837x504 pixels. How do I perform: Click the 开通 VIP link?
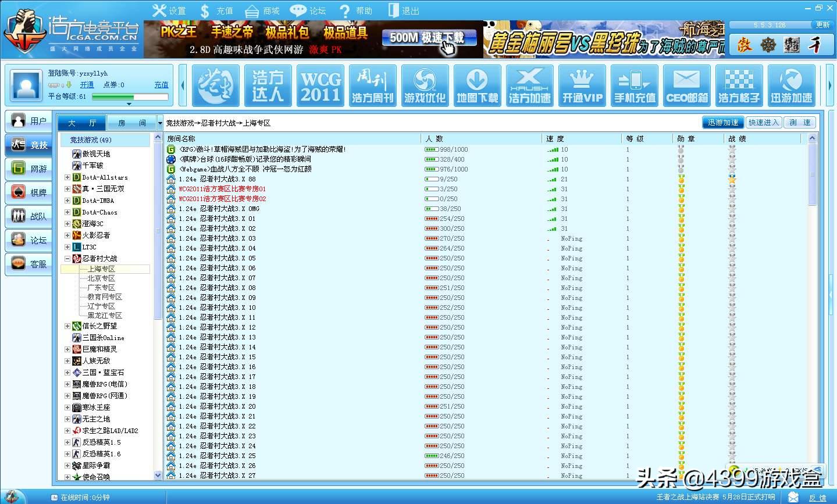pyautogui.click(x=87, y=85)
